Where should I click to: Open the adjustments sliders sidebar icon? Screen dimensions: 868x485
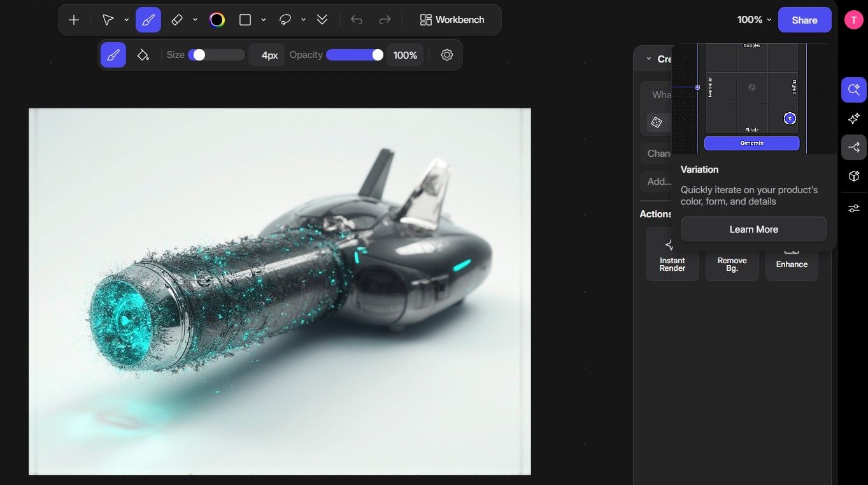[x=854, y=208]
